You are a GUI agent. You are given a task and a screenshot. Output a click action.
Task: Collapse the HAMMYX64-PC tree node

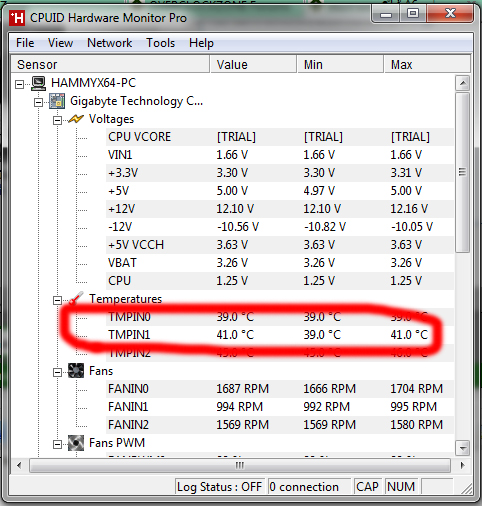click(x=20, y=84)
